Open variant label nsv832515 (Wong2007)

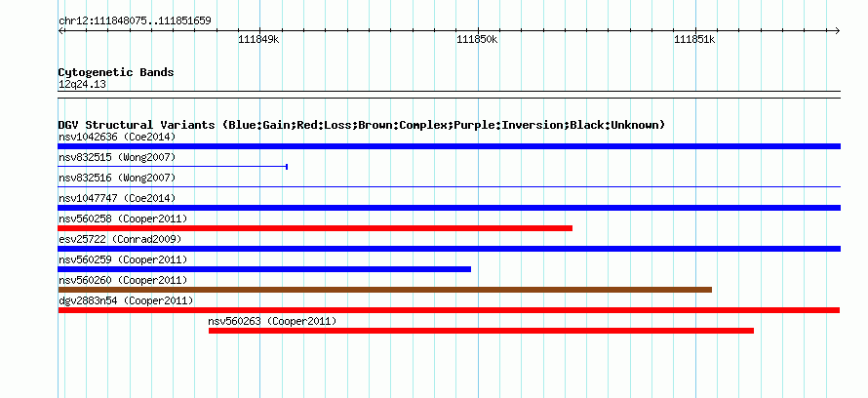(x=117, y=157)
